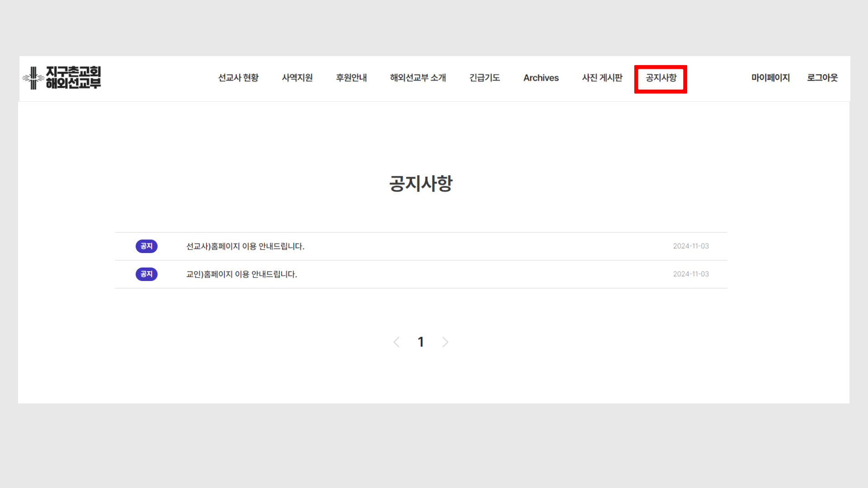This screenshot has width=868, height=488.
Task: Select the highlighted 공지사항 menu item
Action: (x=660, y=78)
